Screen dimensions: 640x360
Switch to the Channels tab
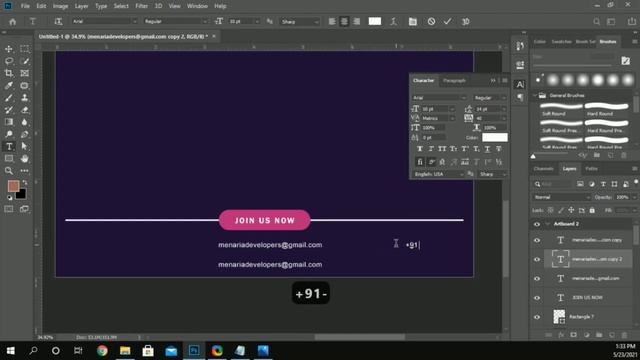coord(543,169)
